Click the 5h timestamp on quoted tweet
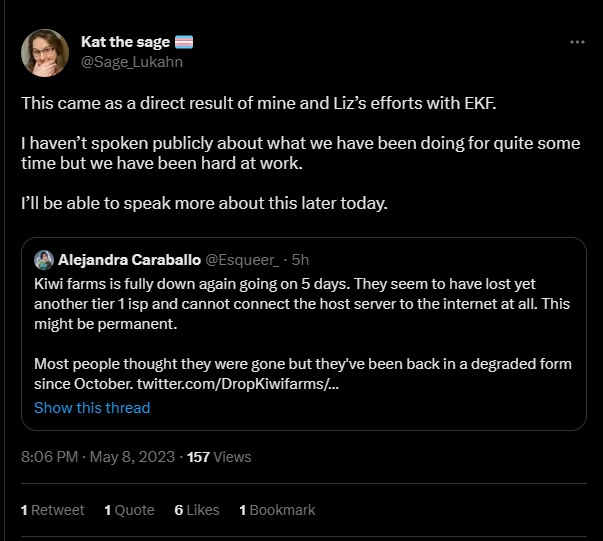The image size is (603, 541). [x=300, y=260]
